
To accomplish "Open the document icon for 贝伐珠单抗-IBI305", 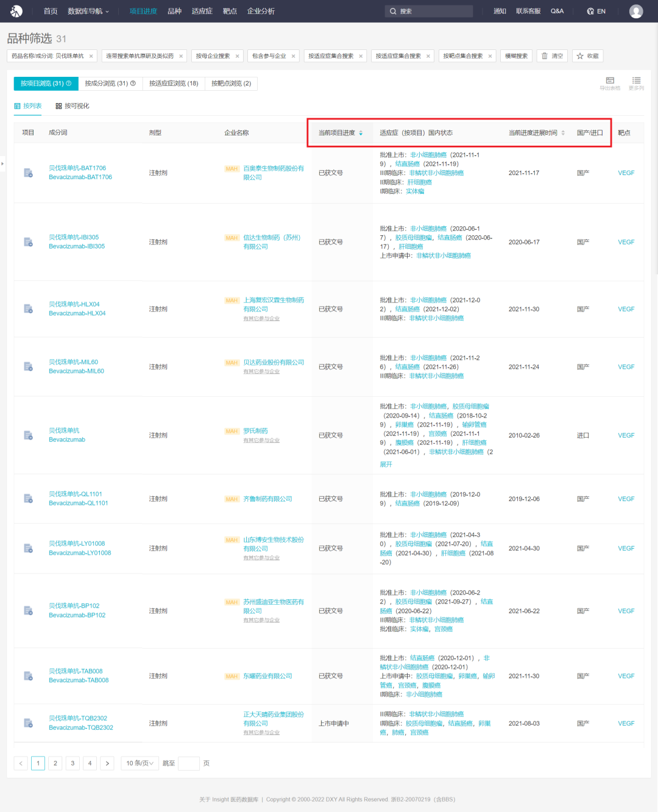I will [x=28, y=242].
